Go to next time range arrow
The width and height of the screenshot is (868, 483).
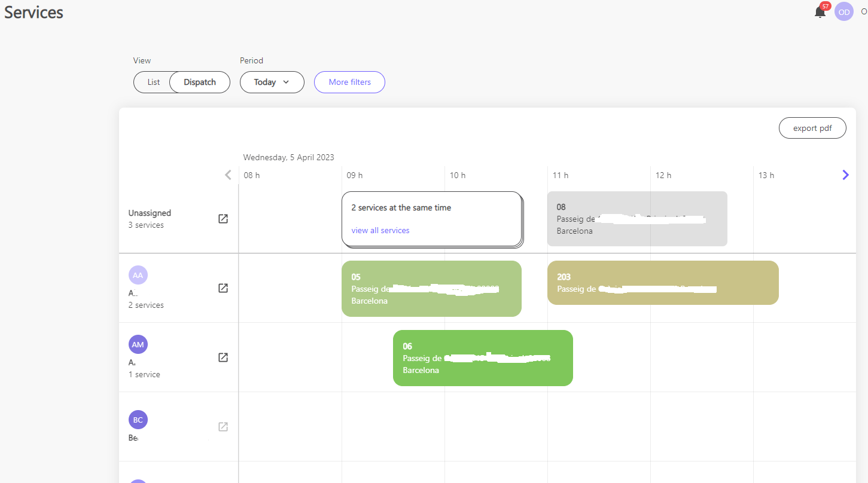click(845, 175)
